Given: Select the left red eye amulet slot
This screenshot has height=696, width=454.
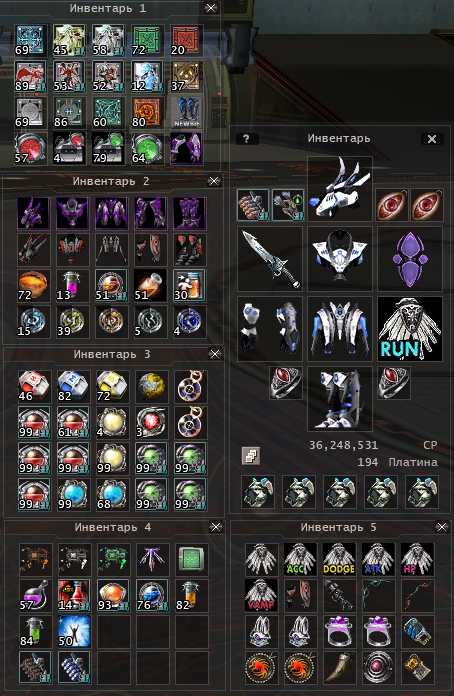Looking at the screenshot, I should (391, 205).
